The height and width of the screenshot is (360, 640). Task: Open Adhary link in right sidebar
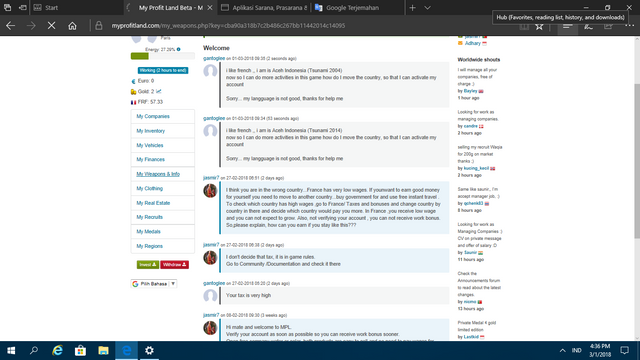(472, 43)
